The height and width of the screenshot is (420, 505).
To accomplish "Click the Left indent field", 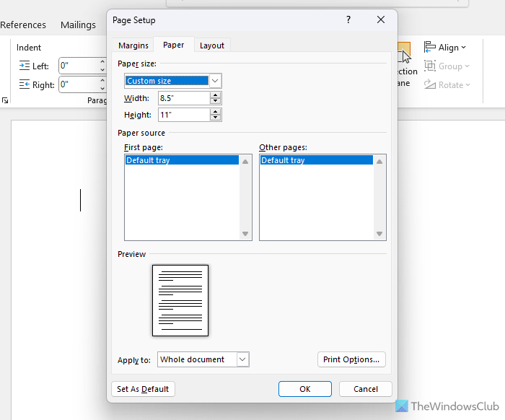I will point(79,66).
